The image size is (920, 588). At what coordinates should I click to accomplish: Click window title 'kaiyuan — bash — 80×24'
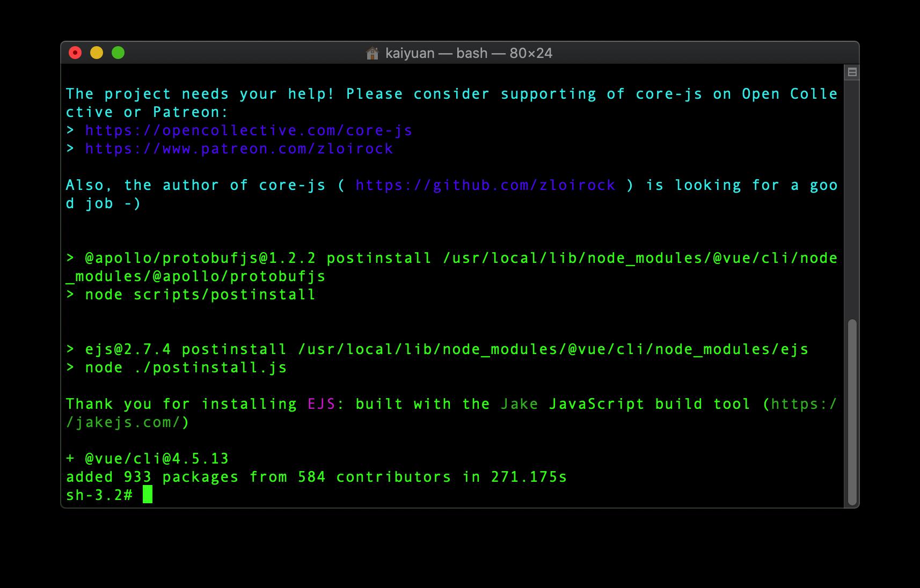469,53
